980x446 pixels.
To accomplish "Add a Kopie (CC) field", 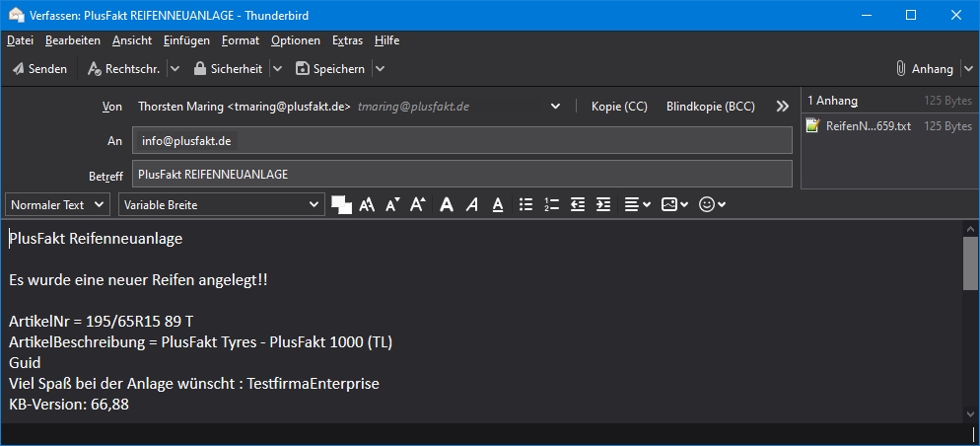I will 619,107.
